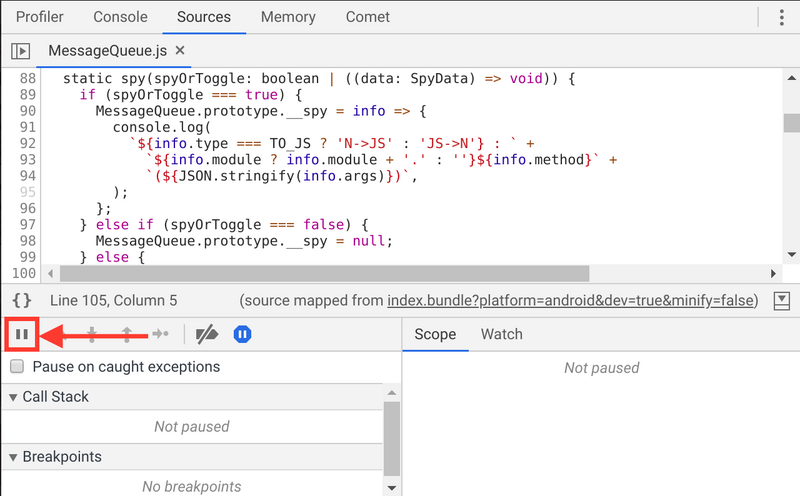Screen dimensions: 800x496
Task: Click the step into next function icon
Action: tap(92, 334)
